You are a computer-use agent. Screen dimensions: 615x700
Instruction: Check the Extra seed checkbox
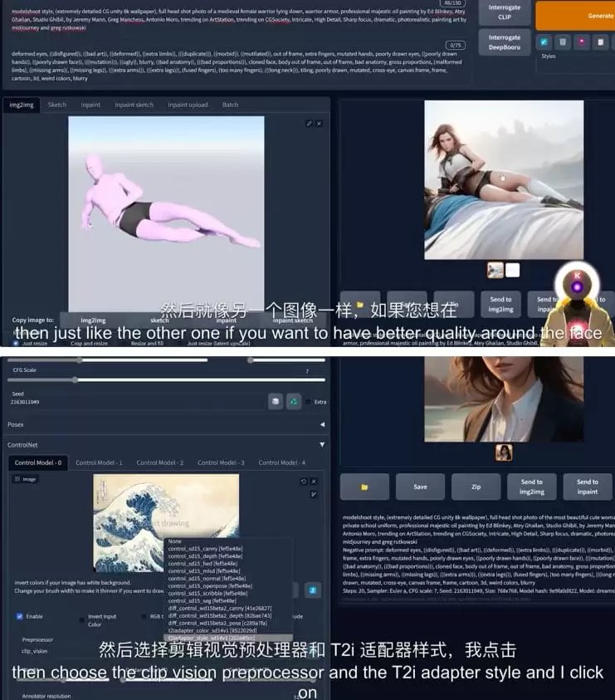click(309, 402)
